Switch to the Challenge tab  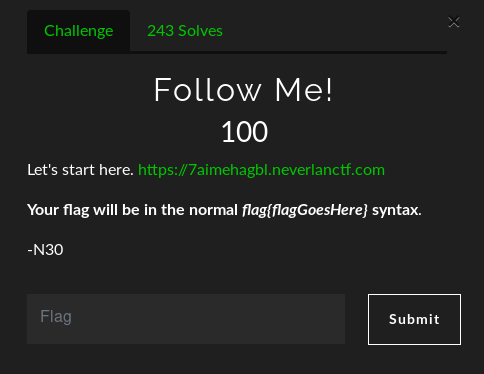[79, 31]
